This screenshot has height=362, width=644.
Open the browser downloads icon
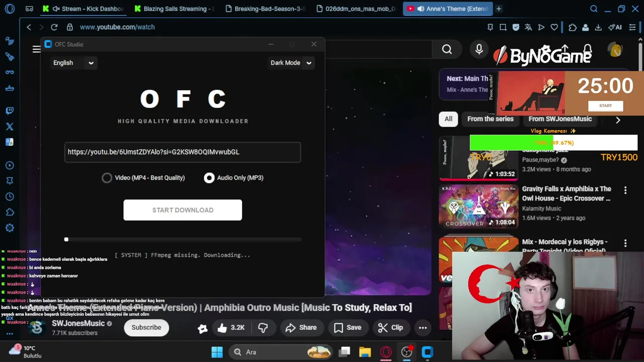point(598,27)
